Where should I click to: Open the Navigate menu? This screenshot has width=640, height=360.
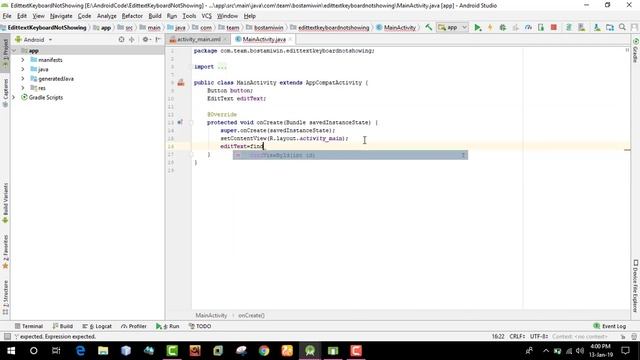coord(61,16)
